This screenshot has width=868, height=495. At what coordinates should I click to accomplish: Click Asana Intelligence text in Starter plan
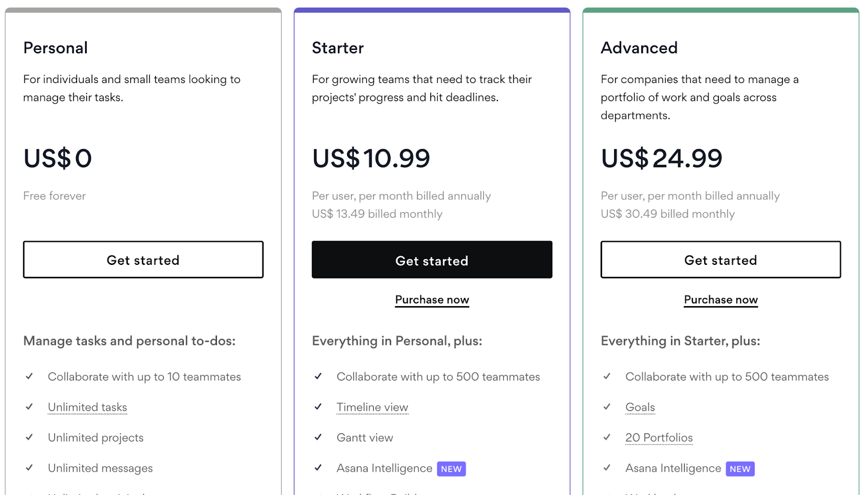384,468
